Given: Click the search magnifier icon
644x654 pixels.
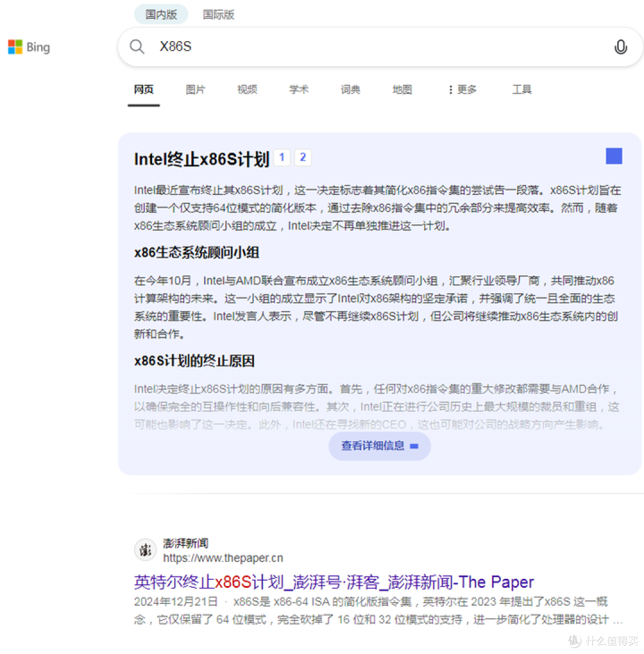Looking at the screenshot, I should tap(137, 47).
